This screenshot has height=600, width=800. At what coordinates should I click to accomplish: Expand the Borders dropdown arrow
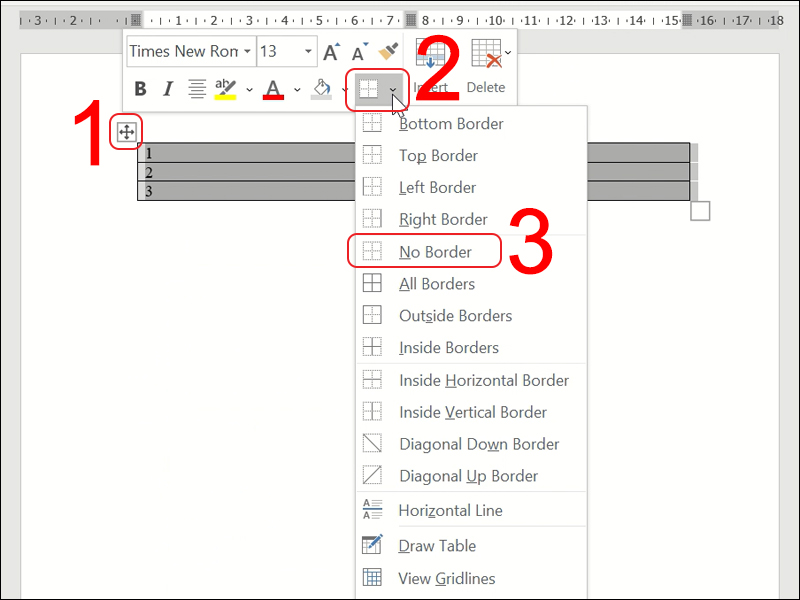pos(394,90)
